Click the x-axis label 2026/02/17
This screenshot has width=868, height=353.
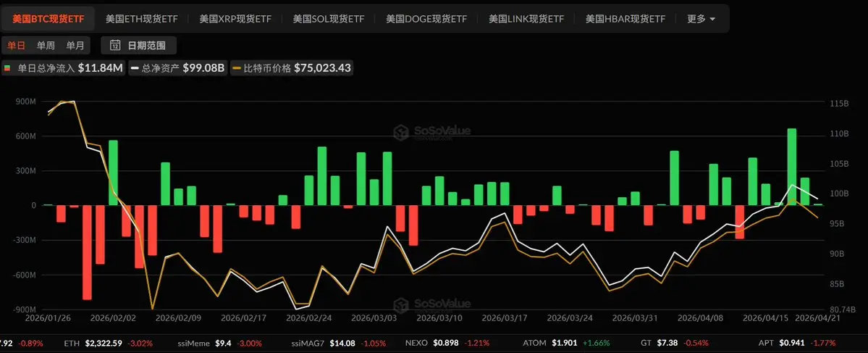(x=243, y=318)
